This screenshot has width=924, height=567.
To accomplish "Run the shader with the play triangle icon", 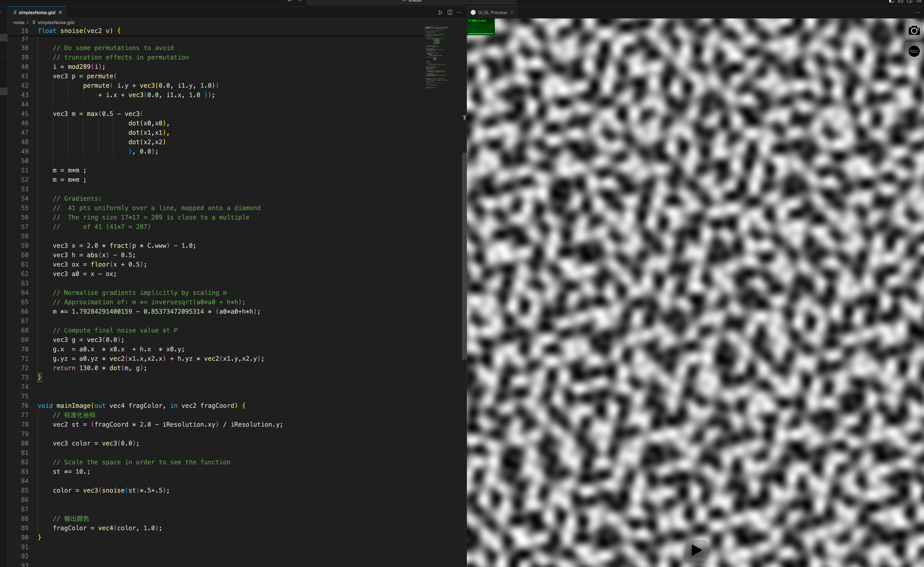I will click(440, 12).
